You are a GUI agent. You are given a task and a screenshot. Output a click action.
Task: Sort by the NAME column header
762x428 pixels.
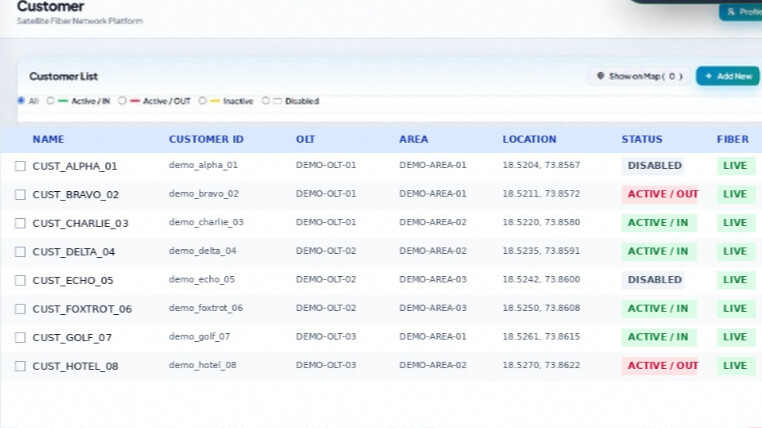[48, 139]
